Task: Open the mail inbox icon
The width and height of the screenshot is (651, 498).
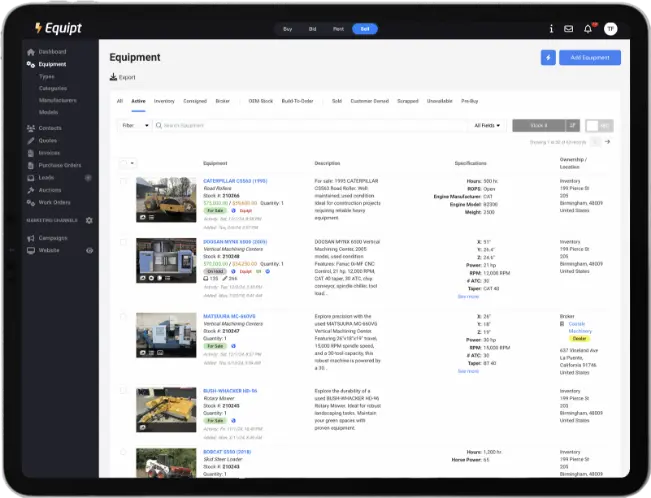Action: tap(569, 29)
